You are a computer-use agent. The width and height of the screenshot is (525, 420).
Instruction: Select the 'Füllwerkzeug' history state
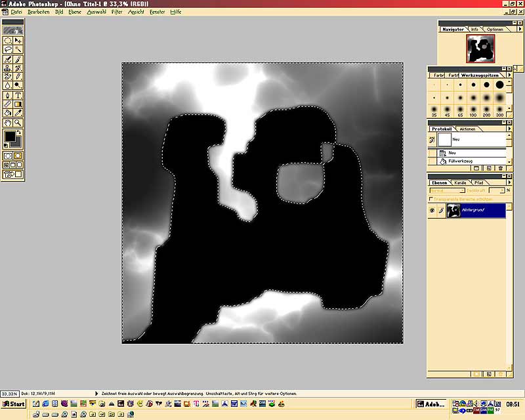click(x=459, y=161)
